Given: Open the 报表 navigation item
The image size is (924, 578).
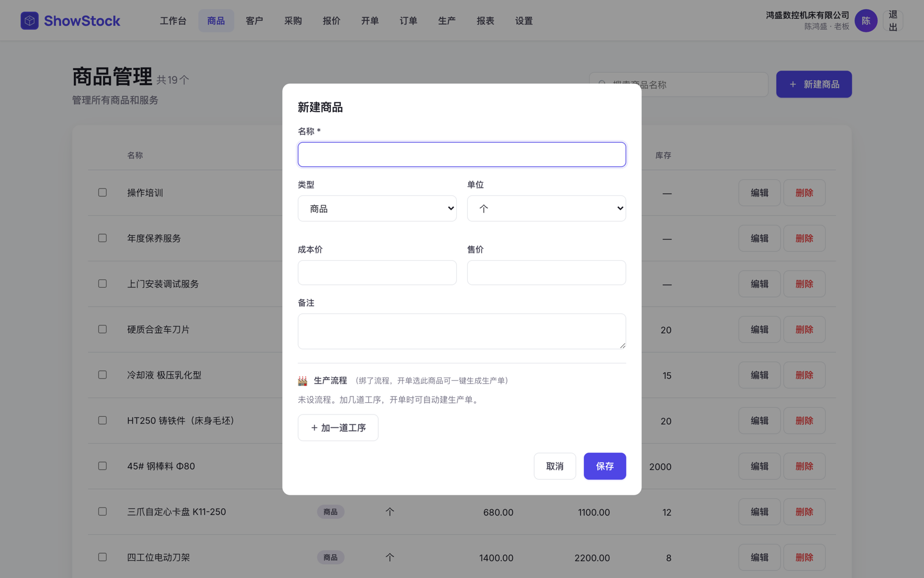Looking at the screenshot, I should pyautogui.click(x=486, y=21).
